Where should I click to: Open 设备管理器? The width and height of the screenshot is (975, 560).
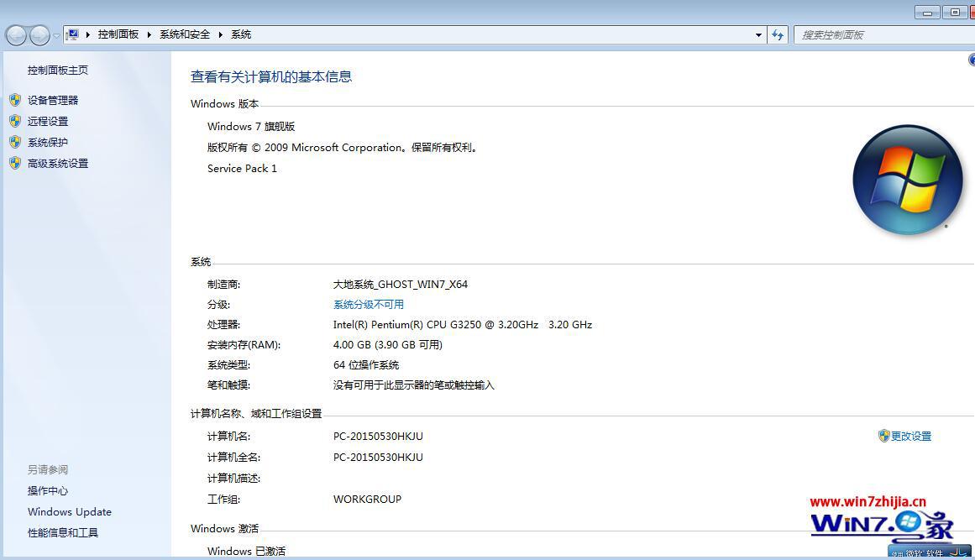point(53,100)
